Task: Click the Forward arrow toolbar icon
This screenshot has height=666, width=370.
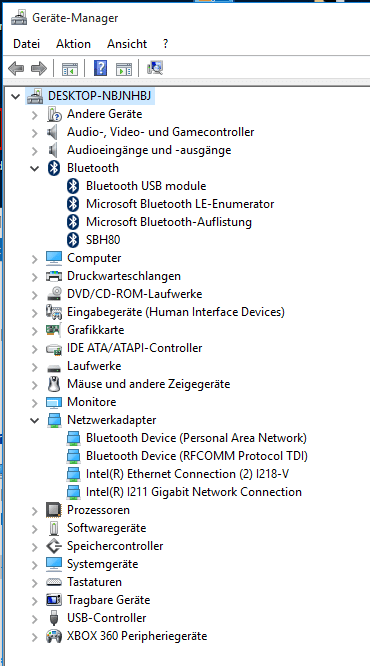Action: pyautogui.click(x=39, y=68)
